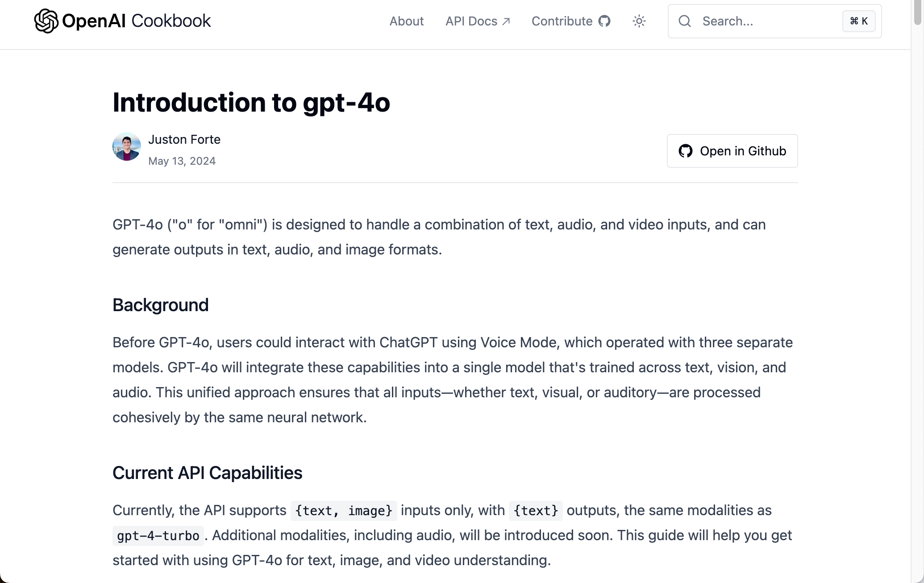Click the search magnifier icon

click(684, 21)
